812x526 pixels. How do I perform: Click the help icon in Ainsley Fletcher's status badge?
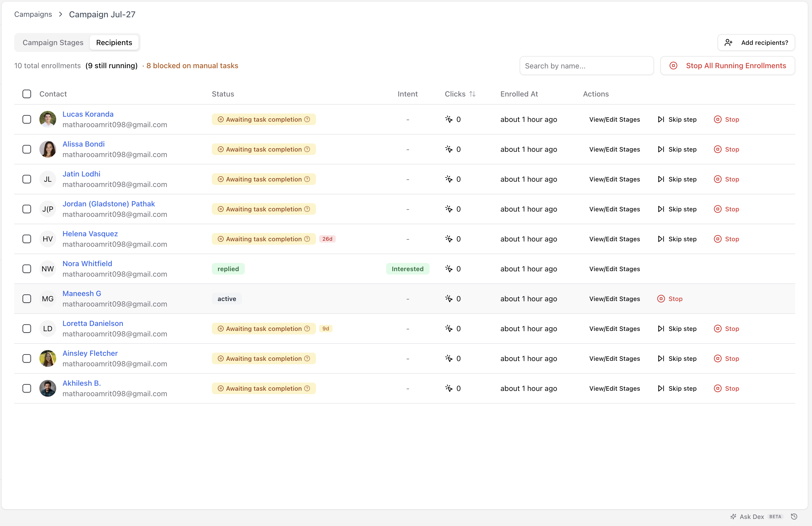pyautogui.click(x=307, y=358)
